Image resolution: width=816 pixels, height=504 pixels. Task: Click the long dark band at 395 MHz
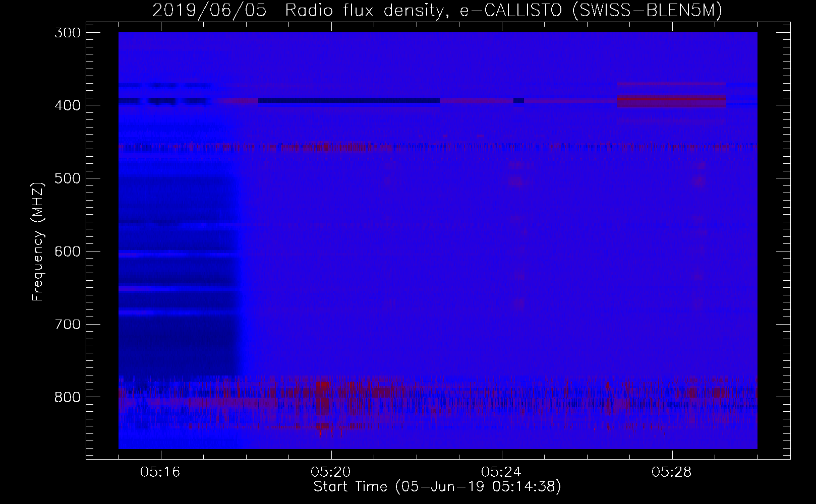click(x=349, y=100)
